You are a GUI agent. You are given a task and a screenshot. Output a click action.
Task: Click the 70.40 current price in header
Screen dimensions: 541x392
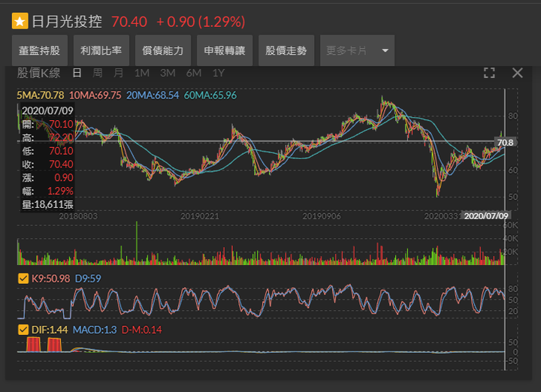(x=129, y=22)
